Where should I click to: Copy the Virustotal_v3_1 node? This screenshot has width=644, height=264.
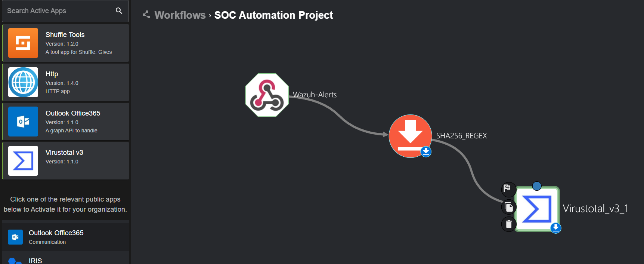tap(508, 207)
